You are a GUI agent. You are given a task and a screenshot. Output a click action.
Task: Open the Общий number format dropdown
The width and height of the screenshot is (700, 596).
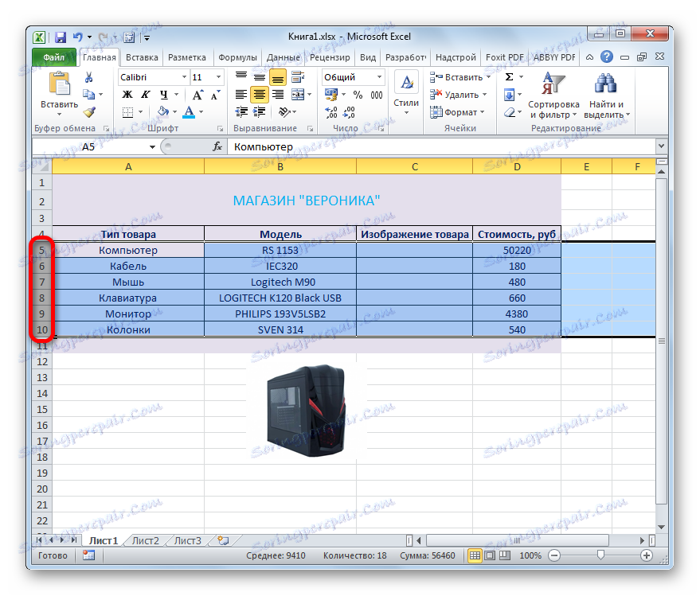tap(379, 77)
